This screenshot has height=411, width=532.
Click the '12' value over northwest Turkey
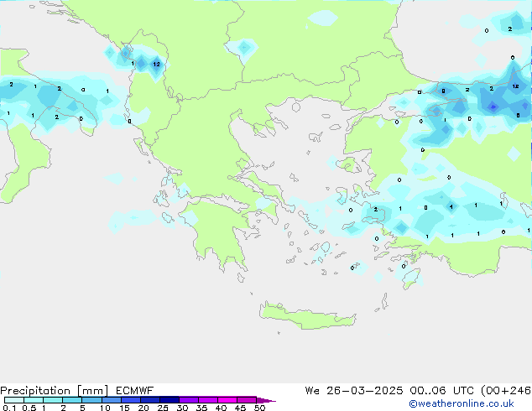(x=515, y=86)
